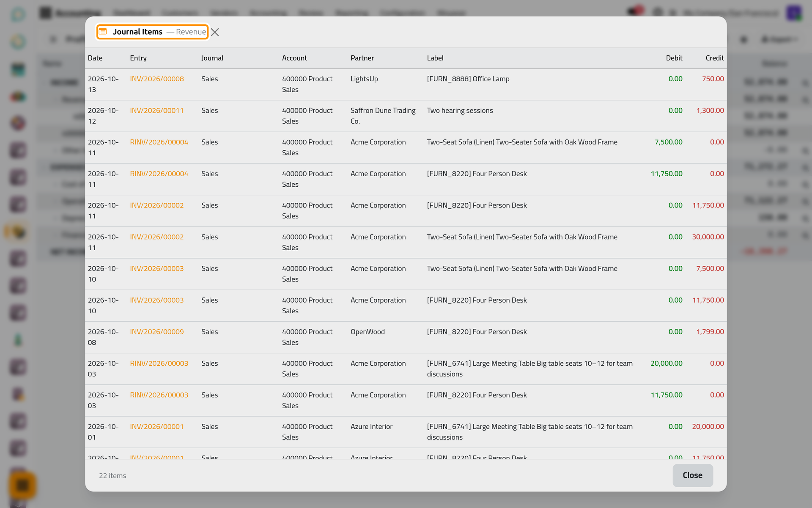Open entry INV/2026/00009 for OpenWood
The width and height of the screenshot is (812, 508).
coord(157,332)
